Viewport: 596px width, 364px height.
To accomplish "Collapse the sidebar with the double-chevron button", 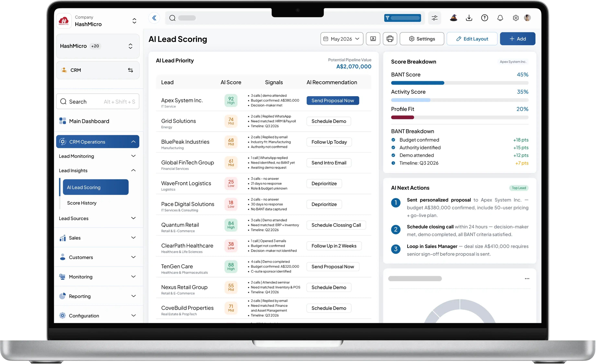I will click(x=154, y=18).
